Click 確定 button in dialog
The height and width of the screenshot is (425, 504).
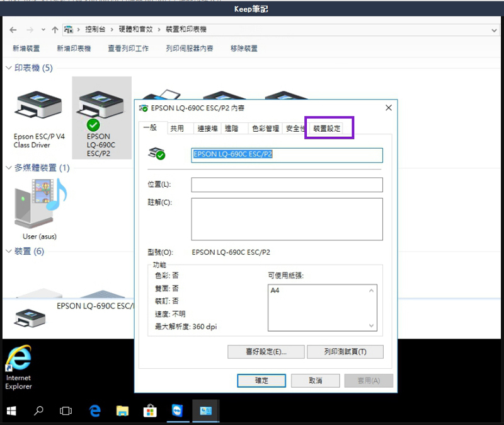(x=261, y=381)
